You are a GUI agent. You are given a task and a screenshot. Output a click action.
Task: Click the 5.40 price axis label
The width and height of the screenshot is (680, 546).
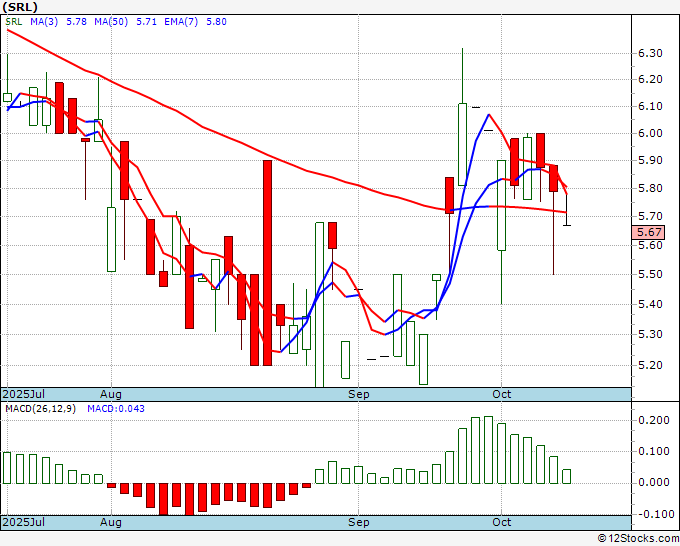pyautogui.click(x=650, y=304)
